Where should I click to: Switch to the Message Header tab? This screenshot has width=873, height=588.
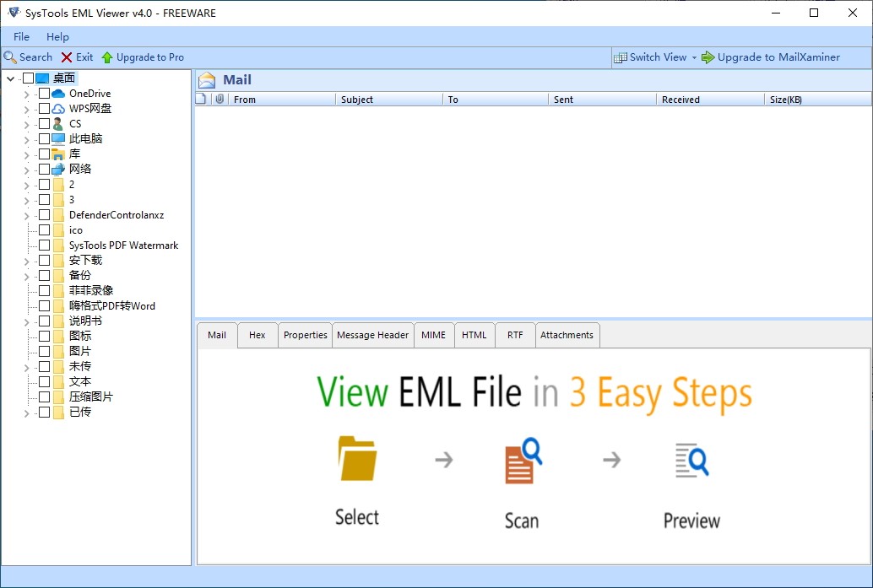[372, 335]
